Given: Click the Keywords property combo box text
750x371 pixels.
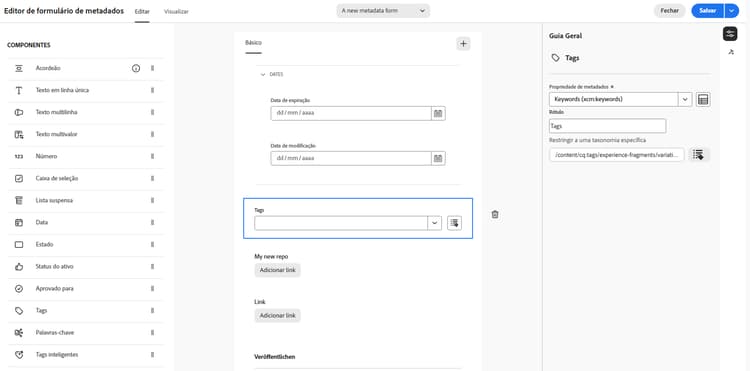Looking at the screenshot, I should point(614,99).
